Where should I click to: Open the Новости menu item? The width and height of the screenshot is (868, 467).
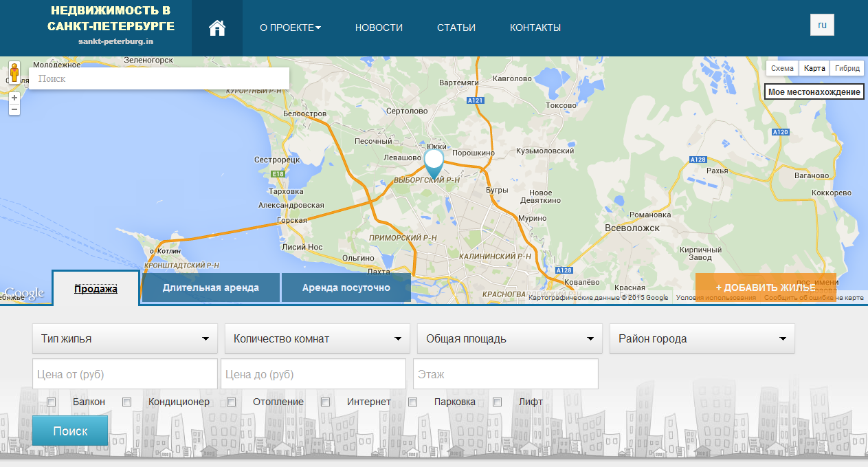(x=379, y=28)
